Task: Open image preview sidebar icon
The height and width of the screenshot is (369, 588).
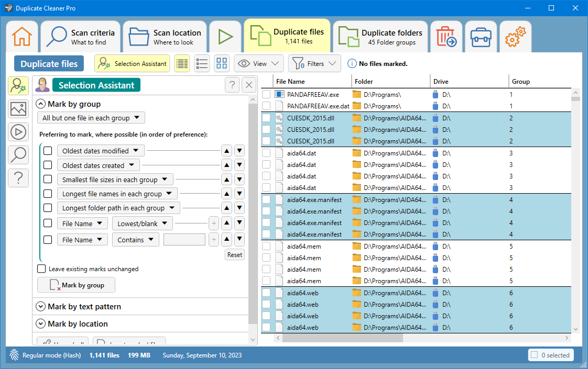Action: pyautogui.click(x=18, y=109)
